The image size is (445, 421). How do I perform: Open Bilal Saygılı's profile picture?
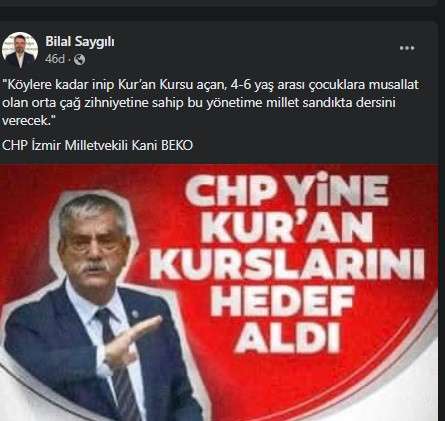20,50
